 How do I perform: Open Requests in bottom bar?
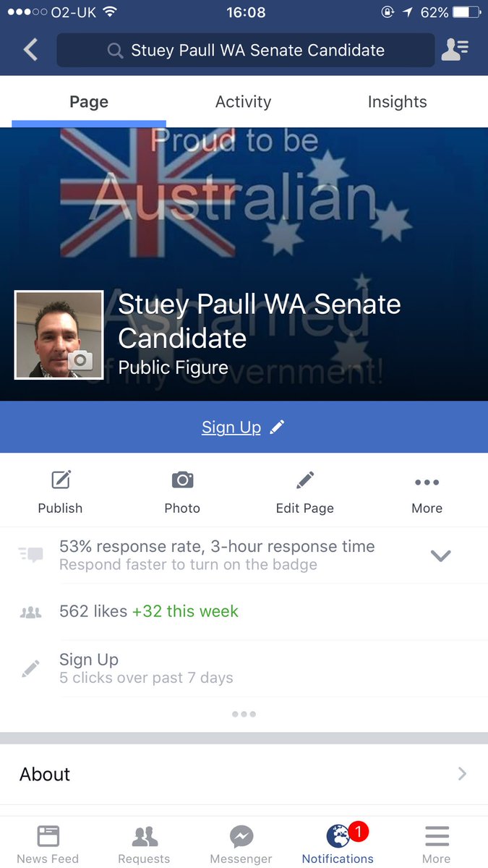click(145, 844)
